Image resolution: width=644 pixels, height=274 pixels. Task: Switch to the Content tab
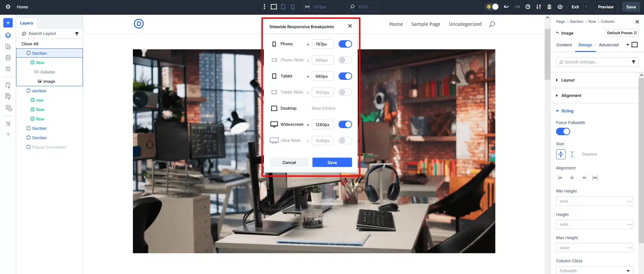click(564, 45)
